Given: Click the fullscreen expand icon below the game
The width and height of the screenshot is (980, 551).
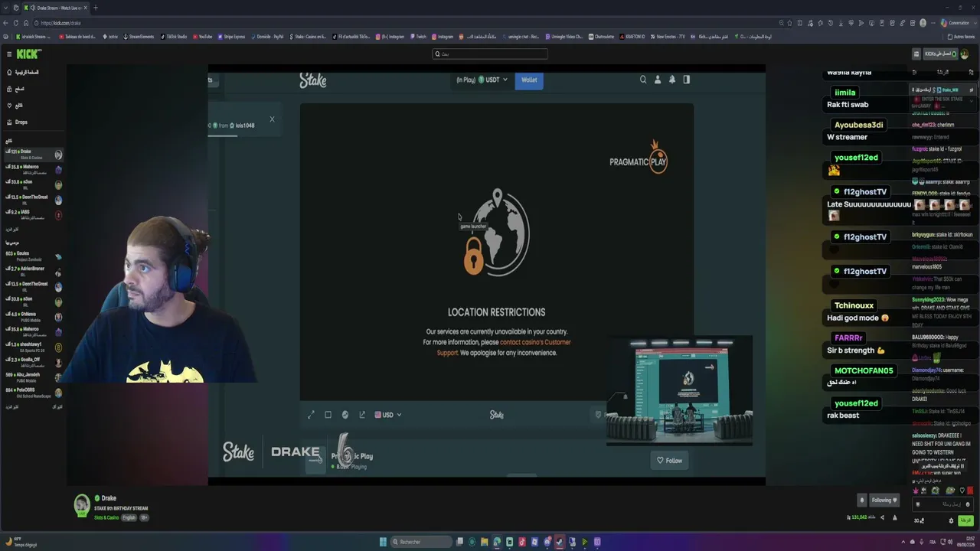Looking at the screenshot, I should [x=311, y=415].
